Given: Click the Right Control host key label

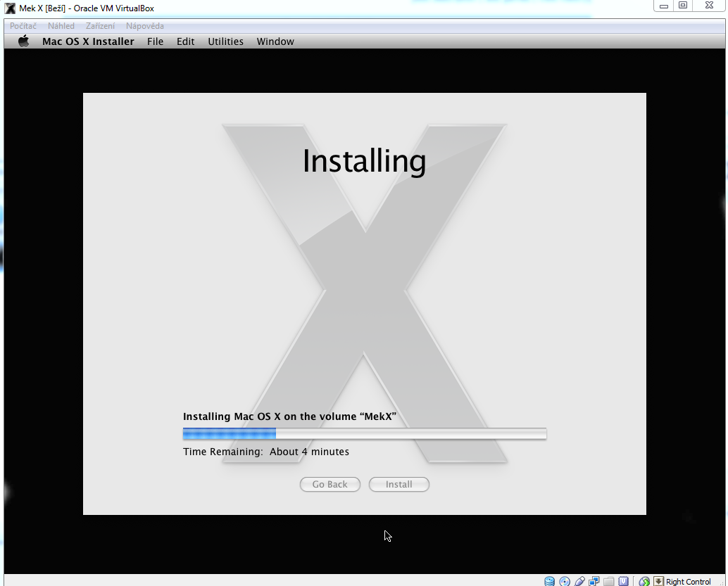Looking at the screenshot, I should coord(688,581).
